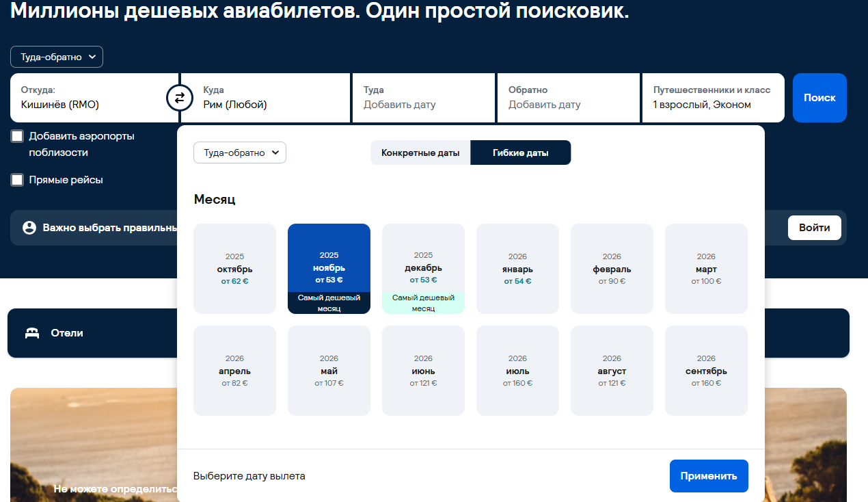Choose December 2025 cheapest month tile

point(423,269)
